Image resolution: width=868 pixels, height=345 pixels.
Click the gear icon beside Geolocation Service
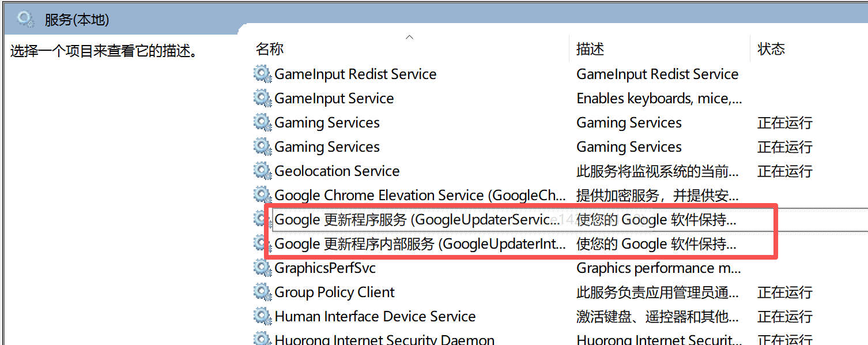pos(262,171)
